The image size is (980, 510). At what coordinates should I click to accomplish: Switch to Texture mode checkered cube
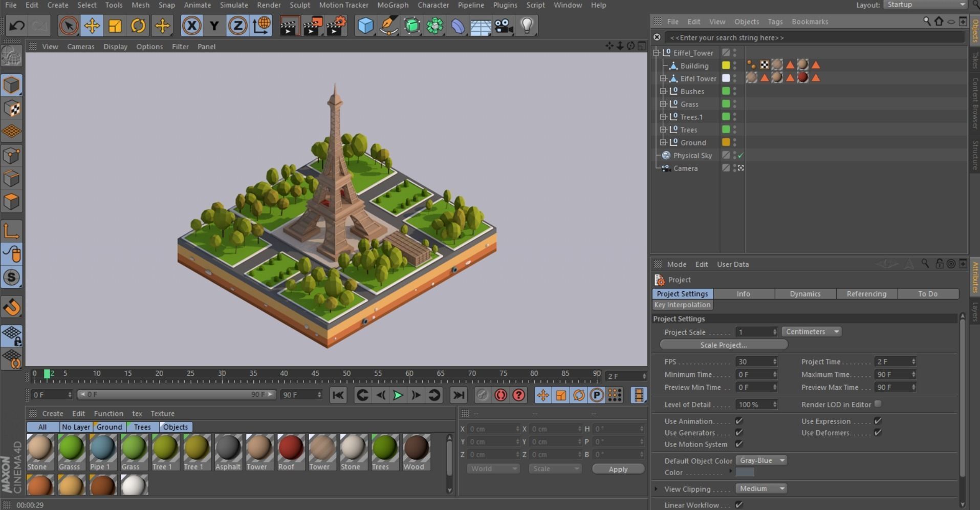pyautogui.click(x=11, y=109)
